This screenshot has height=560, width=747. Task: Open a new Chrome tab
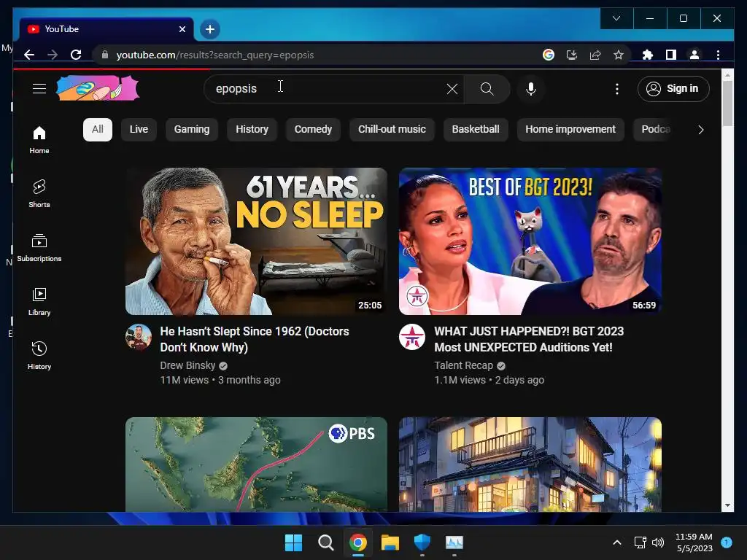pyautogui.click(x=209, y=29)
